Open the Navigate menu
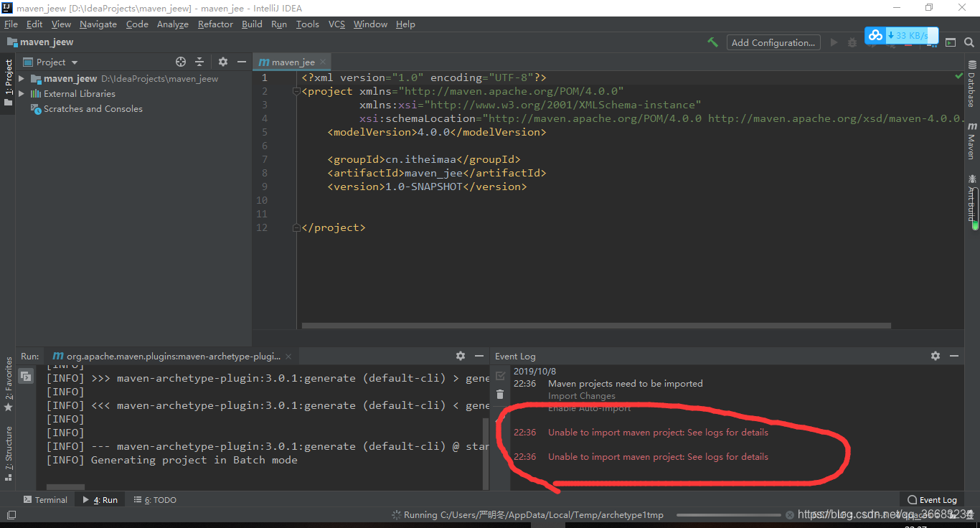Image resolution: width=980 pixels, height=528 pixels. [x=98, y=24]
